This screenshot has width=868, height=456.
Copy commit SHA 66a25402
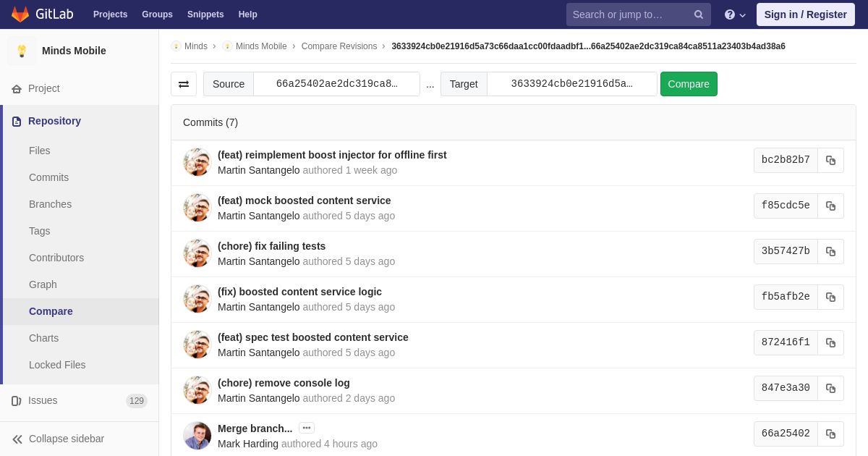[x=830, y=434]
